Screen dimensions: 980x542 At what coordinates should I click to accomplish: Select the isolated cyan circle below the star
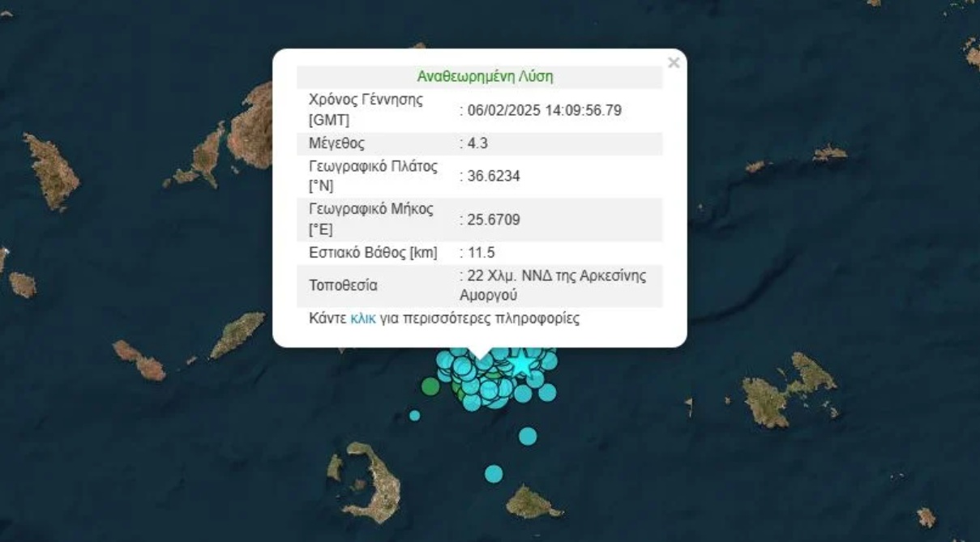click(x=528, y=436)
